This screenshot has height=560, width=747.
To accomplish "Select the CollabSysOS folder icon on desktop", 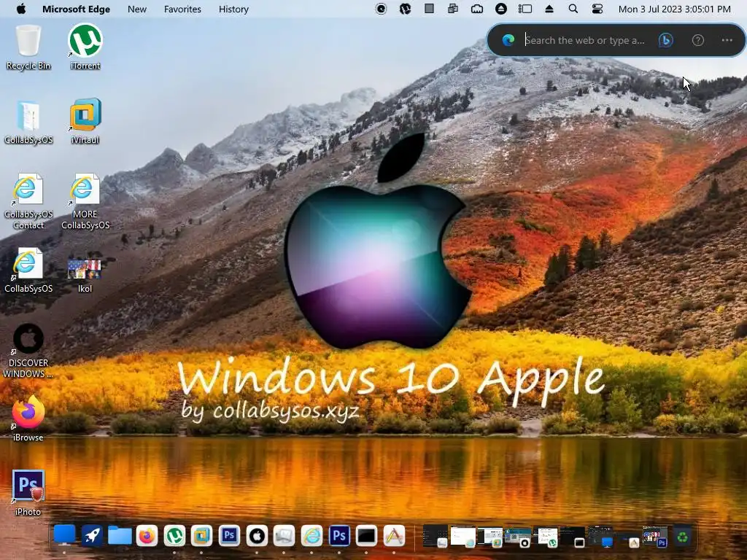I will [x=28, y=122].
